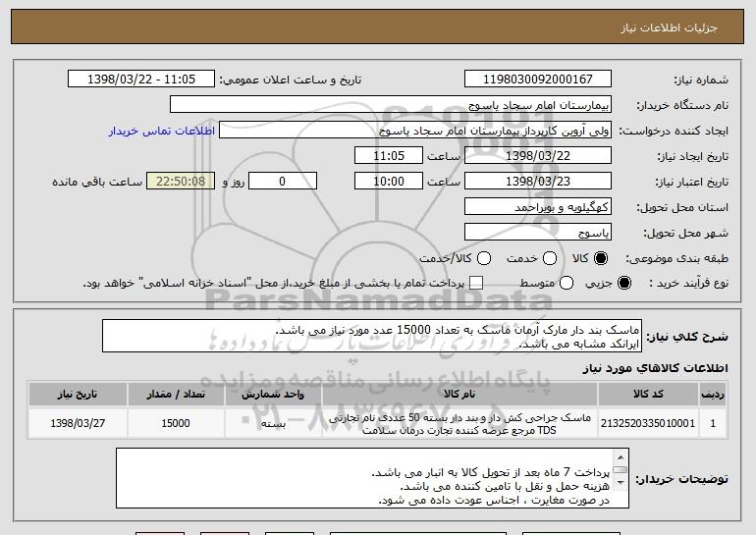Click the buyer notes text area
The width and height of the screenshot is (756, 535).
click(372, 478)
